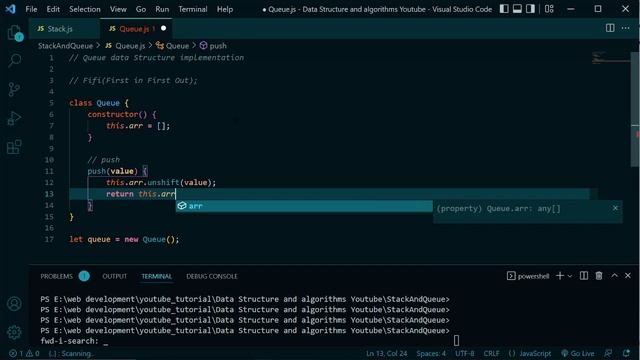Open the Manage gear icon
This screenshot has height=360, width=640.
pos(14,332)
